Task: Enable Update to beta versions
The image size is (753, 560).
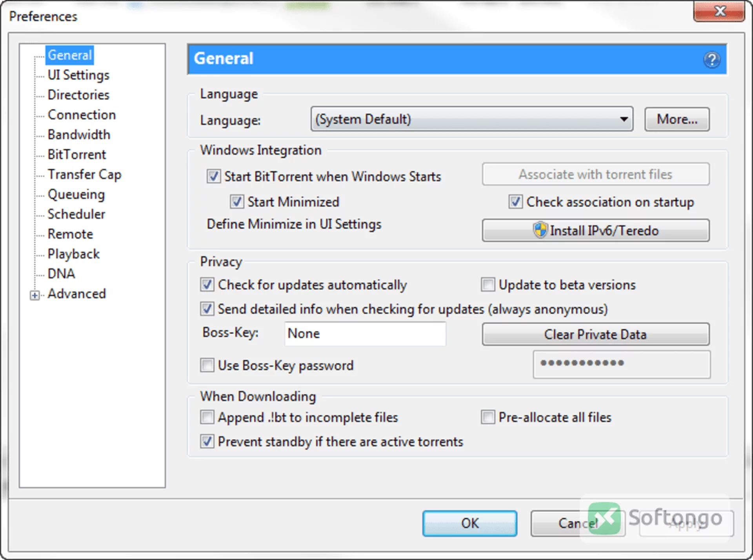Action: tap(488, 285)
